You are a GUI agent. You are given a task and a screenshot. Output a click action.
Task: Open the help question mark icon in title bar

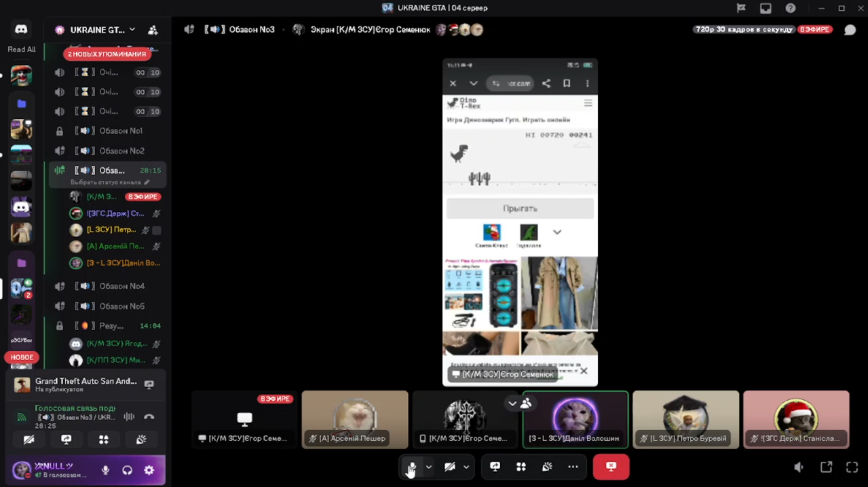pyautogui.click(x=791, y=8)
